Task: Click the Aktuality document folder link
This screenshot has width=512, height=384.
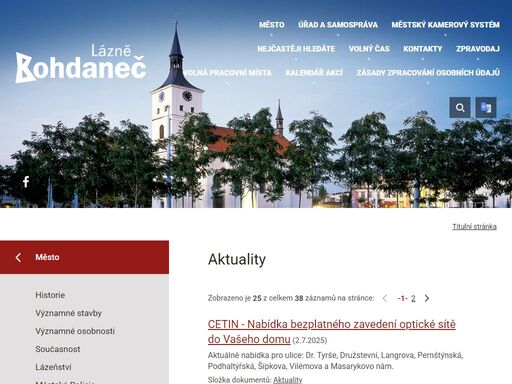Action: click(288, 380)
